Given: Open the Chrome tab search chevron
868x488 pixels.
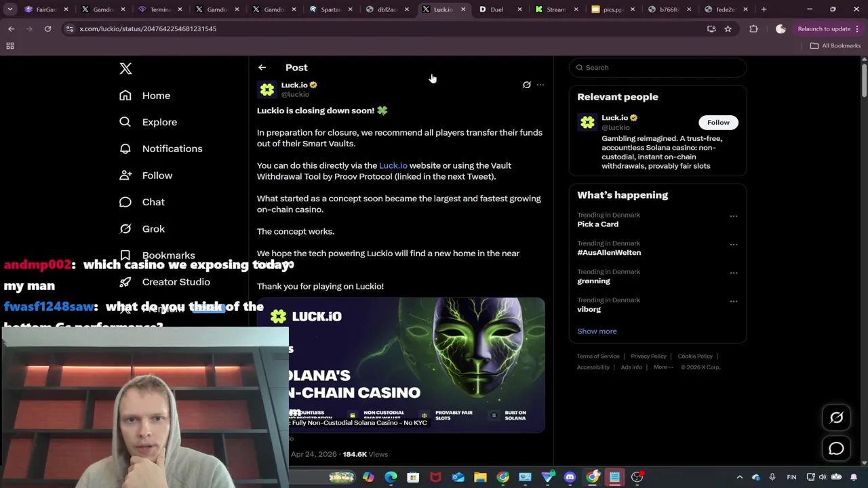Looking at the screenshot, I should 9,9.
